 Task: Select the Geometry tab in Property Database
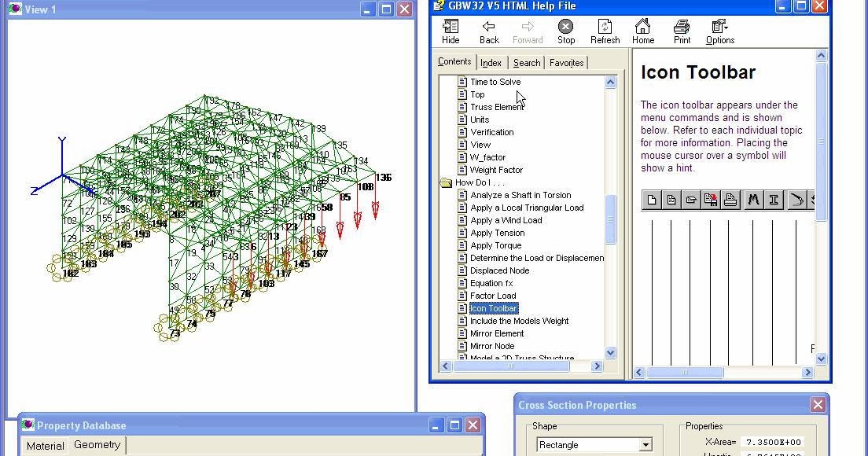click(96, 445)
